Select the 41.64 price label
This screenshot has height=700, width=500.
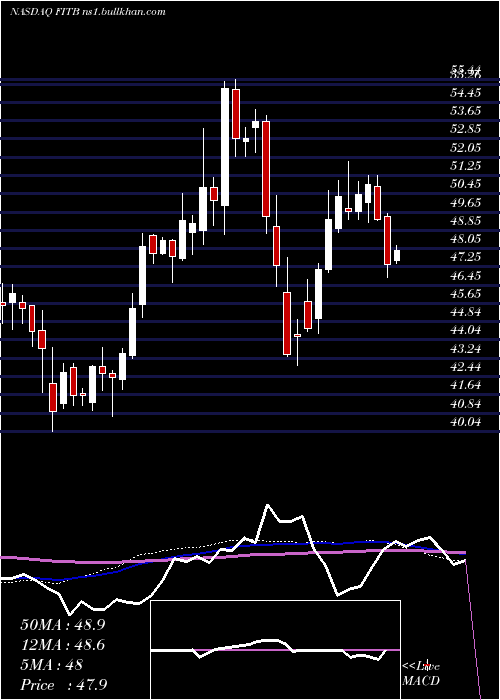466,385
